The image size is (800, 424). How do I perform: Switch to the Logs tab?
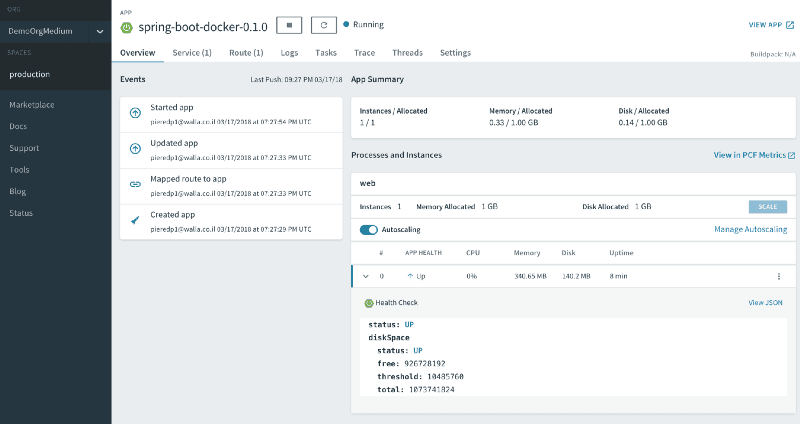tap(289, 52)
